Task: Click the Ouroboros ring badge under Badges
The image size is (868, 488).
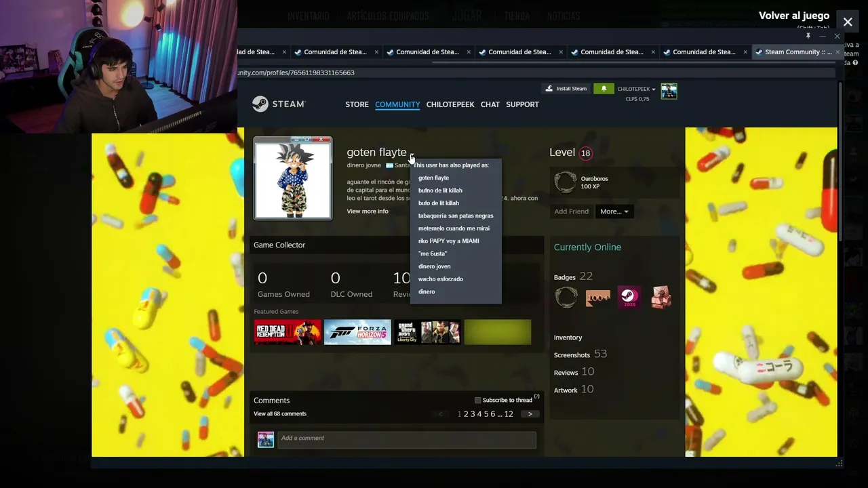Action: pos(566,297)
